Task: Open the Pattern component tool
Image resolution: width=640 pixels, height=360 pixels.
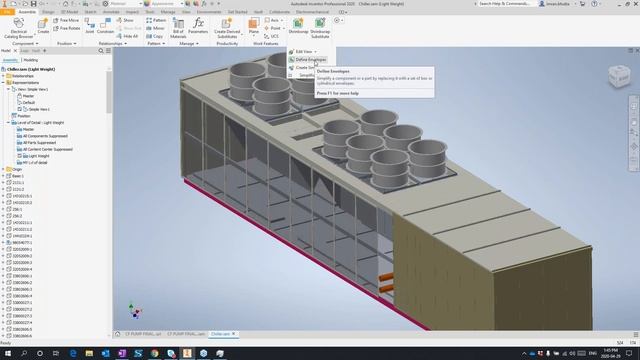Action: 156,20
